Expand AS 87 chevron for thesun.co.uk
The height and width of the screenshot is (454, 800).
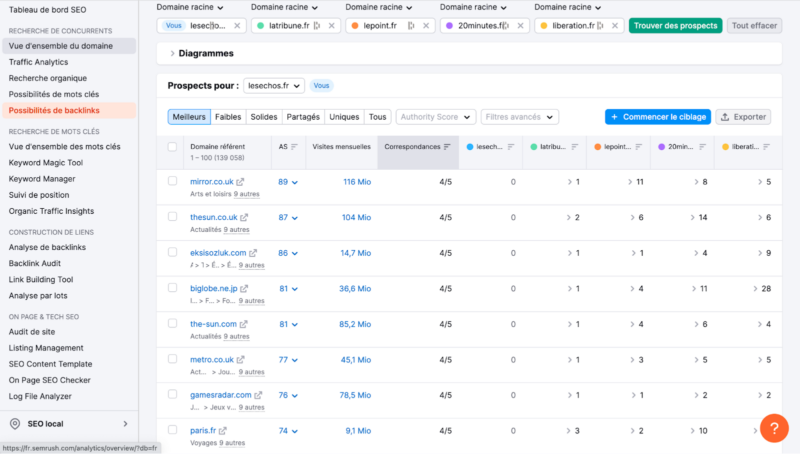click(295, 218)
